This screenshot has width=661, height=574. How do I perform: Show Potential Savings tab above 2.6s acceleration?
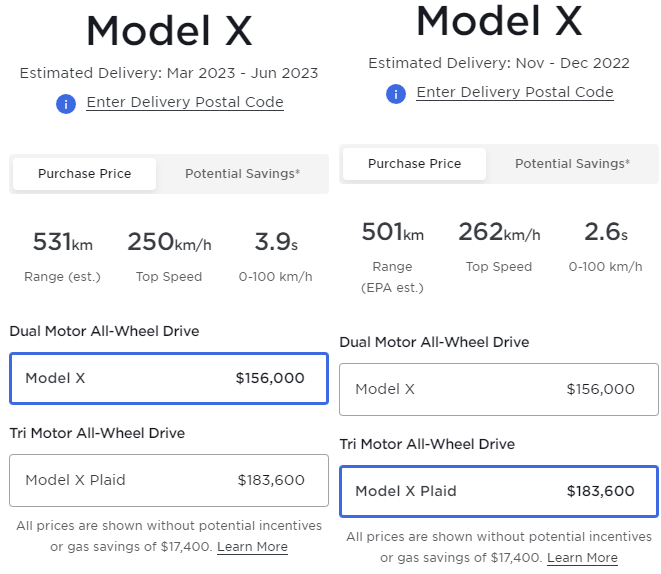pos(572,164)
